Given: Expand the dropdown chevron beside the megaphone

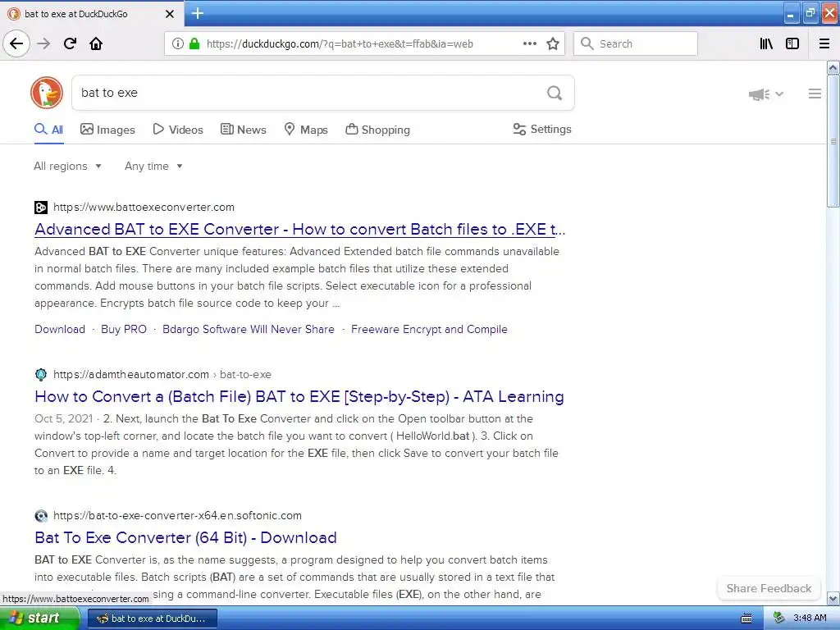Looking at the screenshot, I should click(x=779, y=94).
